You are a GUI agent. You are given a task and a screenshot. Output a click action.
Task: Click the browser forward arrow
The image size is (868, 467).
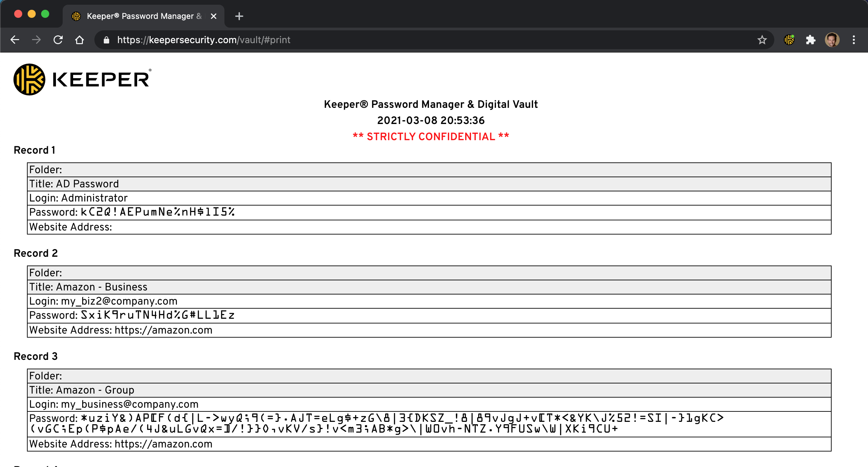click(x=36, y=40)
